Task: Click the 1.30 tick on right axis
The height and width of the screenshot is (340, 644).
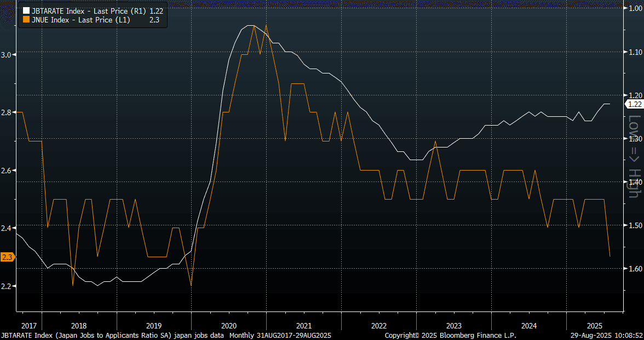Action: [634, 139]
